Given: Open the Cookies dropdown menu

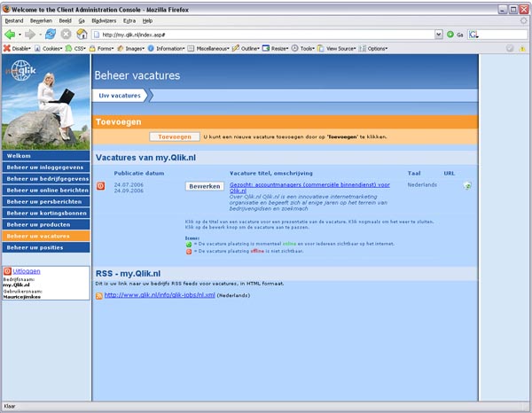Looking at the screenshot, I should coord(51,48).
